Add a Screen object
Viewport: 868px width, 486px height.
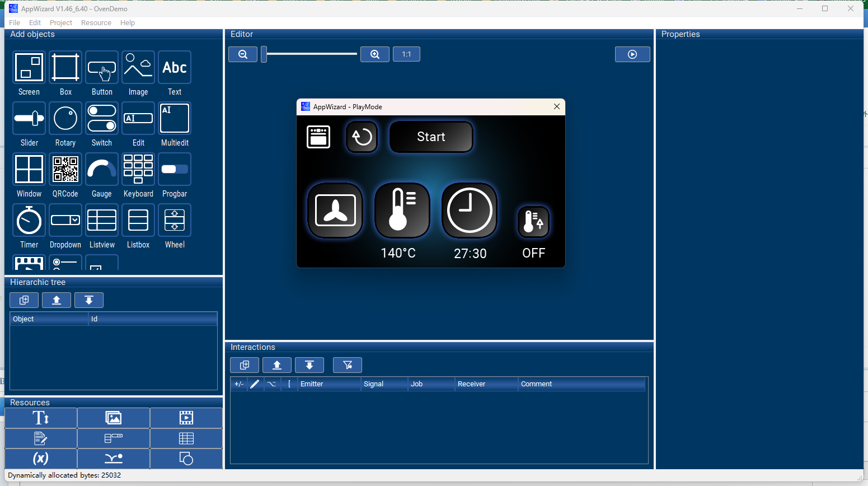pos(29,67)
